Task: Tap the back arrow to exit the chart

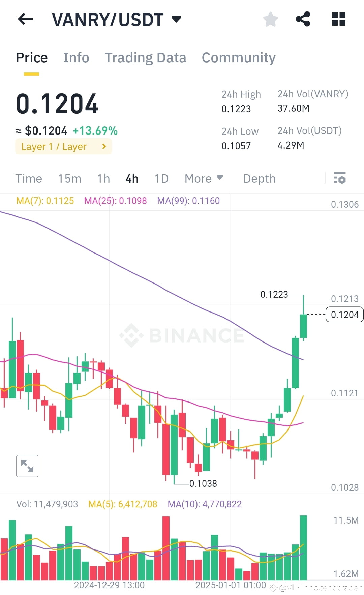Action: (25, 19)
